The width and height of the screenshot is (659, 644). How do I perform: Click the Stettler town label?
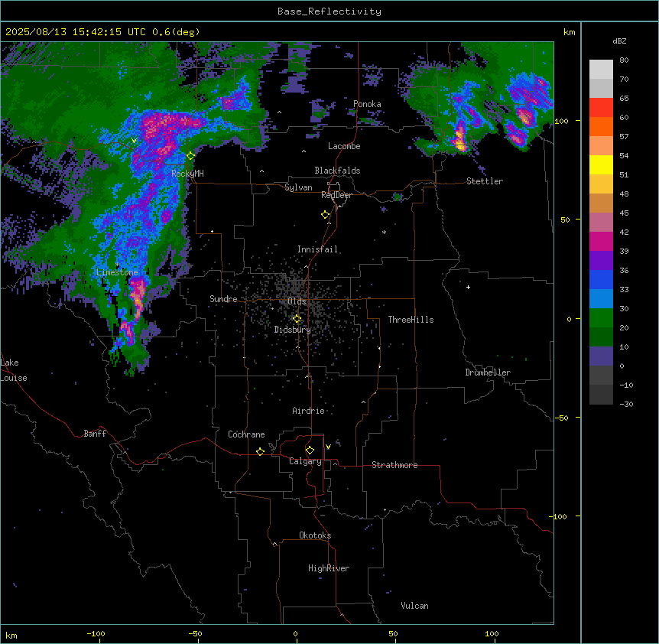coord(485,181)
